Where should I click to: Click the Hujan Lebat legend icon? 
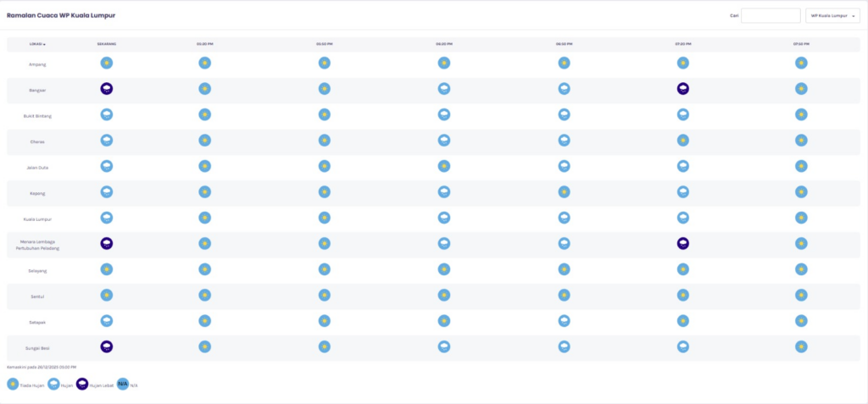coord(82,384)
